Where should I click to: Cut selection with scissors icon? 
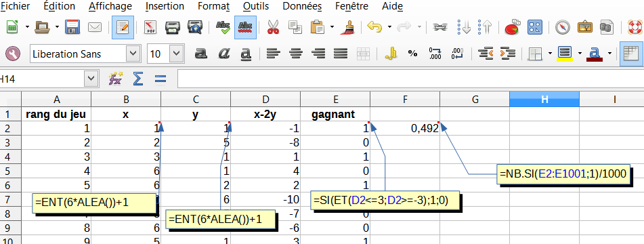click(x=273, y=28)
